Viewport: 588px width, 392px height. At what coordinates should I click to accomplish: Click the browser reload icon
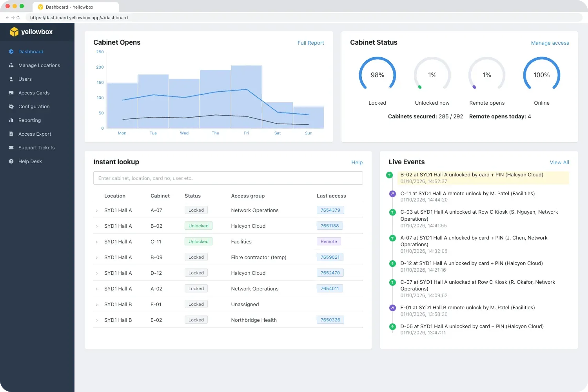[18, 18]
